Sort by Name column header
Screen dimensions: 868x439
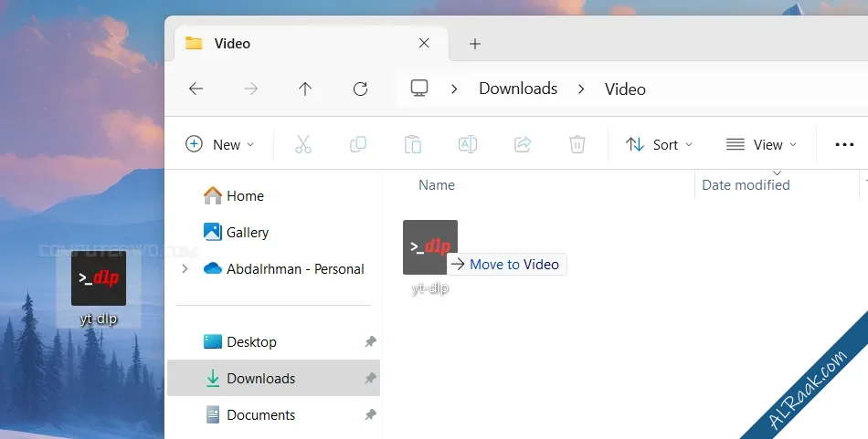(x=436, y=184)
